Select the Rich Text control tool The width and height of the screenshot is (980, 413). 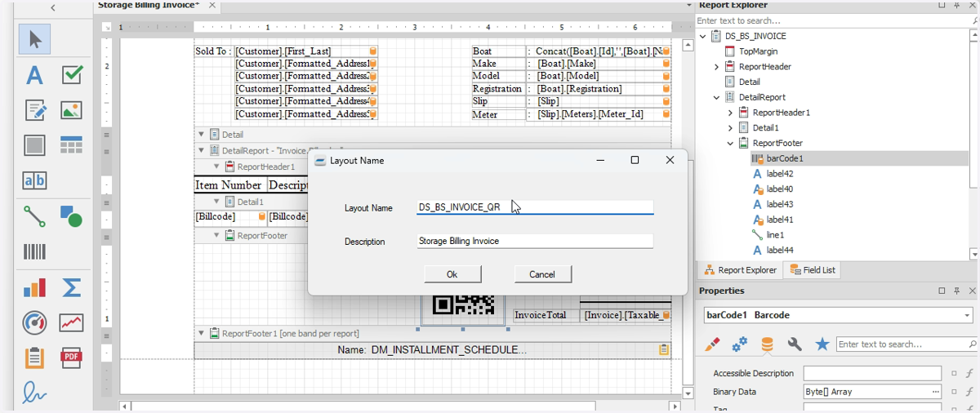point(34,110)
